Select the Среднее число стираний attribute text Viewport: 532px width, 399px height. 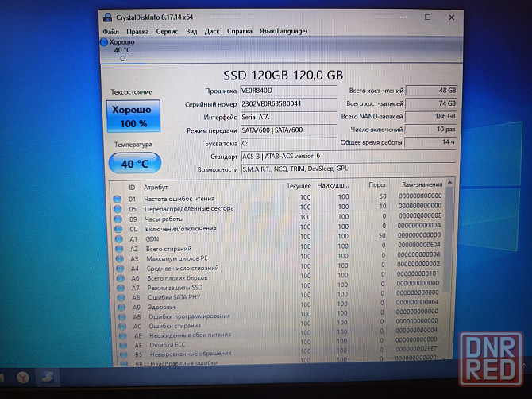pyautogui.click(x=183, y=269)
